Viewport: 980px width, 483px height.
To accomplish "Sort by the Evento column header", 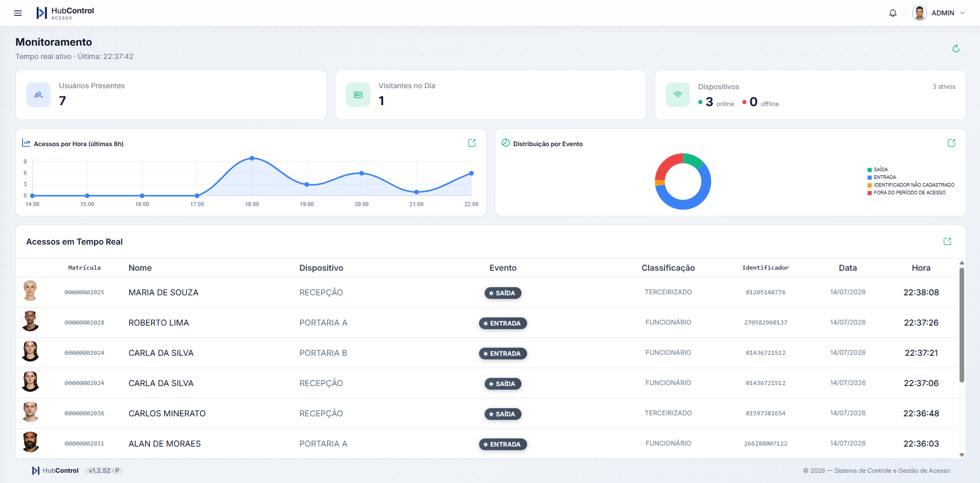I will pos(503,268).
